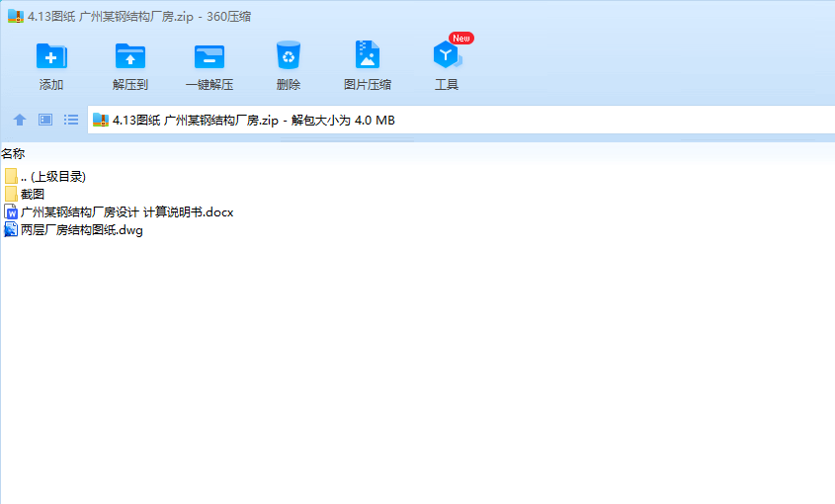Select 广州某钢结构厂房设计 计算说明书.docx file
Viewport: 835px width, 504px height.
click(x=119, y=212)
